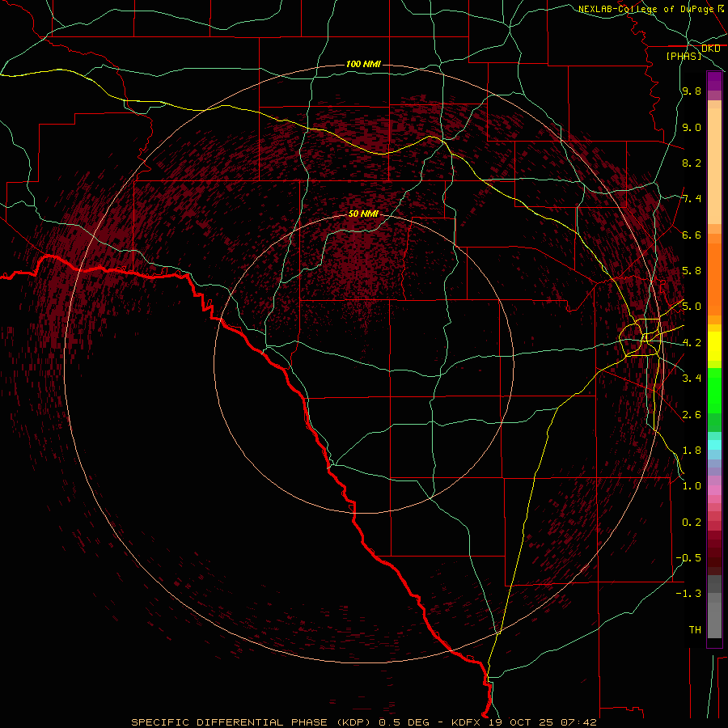Image resolution: width=728 pixels, height=728 pixels.
Task: Click the KDFX radar site identifier
Action: click(466, 722)
